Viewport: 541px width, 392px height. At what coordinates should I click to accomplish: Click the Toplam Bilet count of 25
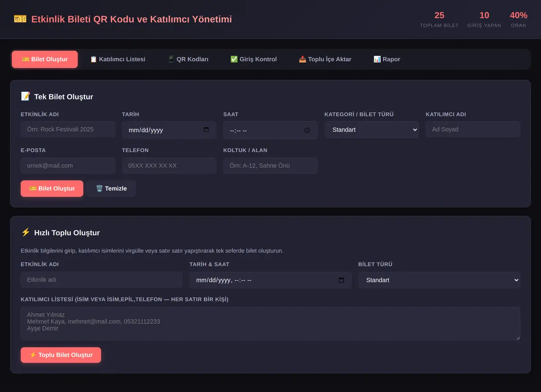click(439, 15)
